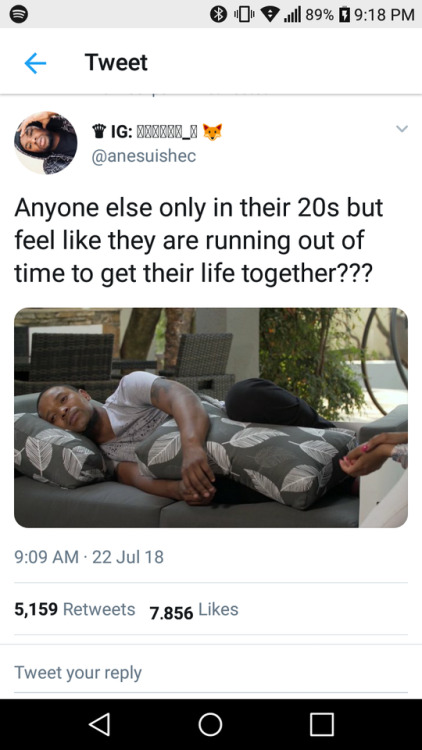Tap the @anesuishec handle
Screen dimensions: 422x750
click(x=144, y=156)
